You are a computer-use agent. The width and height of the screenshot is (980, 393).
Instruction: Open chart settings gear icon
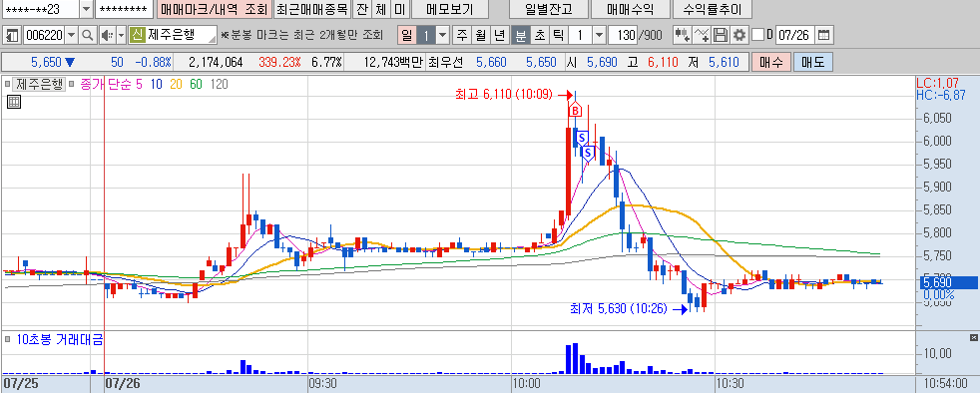(739, 35)
